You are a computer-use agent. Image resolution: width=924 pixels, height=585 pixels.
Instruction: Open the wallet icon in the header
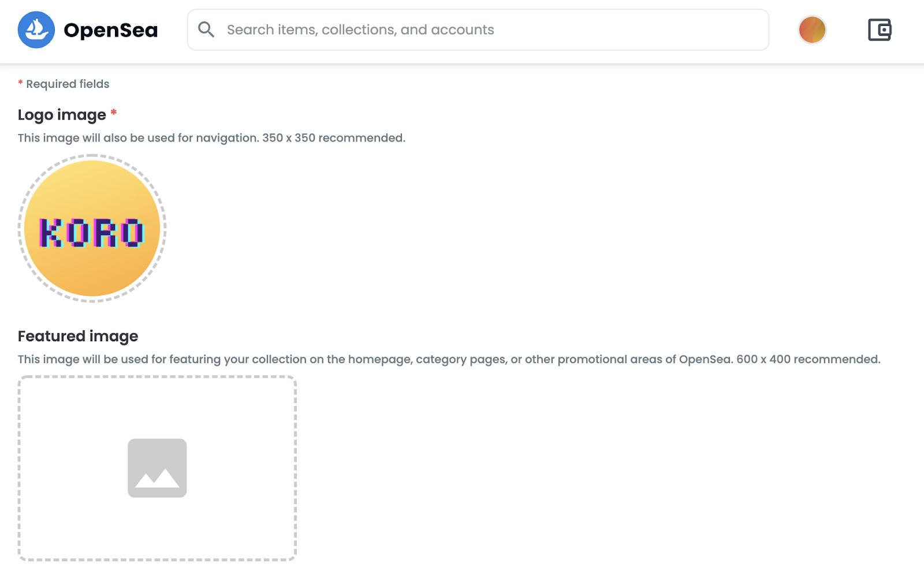(x=880, y=29)
